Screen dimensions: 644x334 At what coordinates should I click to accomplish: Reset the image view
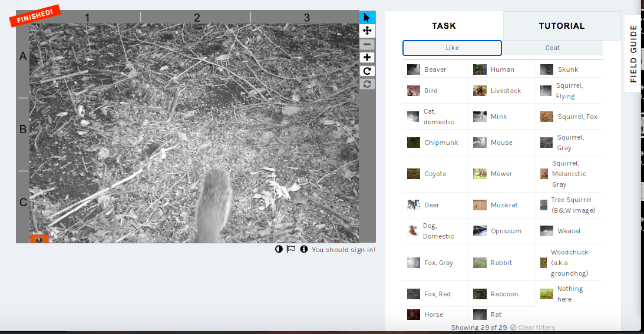click(367, 84)
